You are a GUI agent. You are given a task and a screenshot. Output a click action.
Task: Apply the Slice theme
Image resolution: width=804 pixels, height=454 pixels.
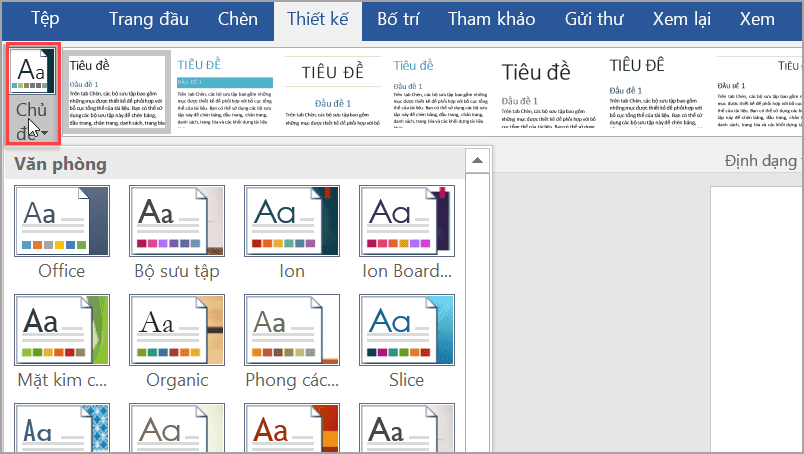(407, 330)
